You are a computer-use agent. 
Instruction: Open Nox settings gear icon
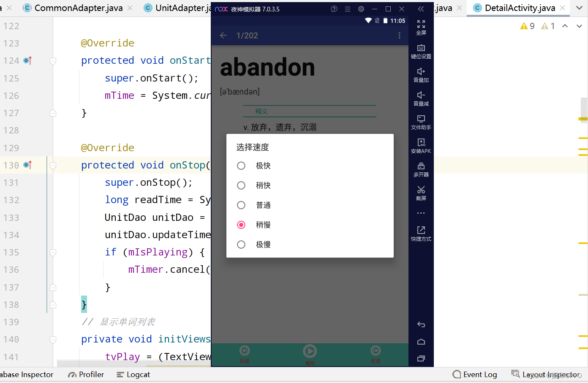[361, 9]
